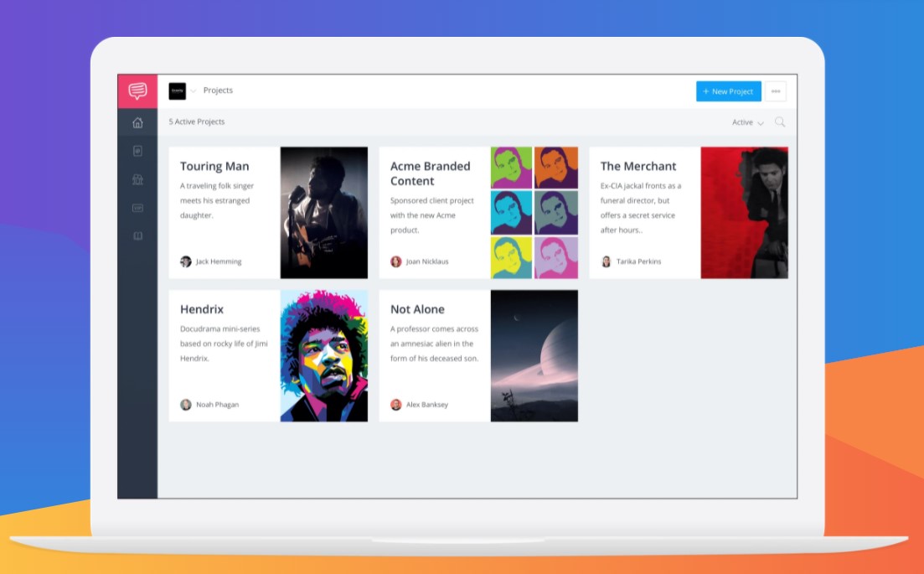Click the search magnifier icon

[x=780, y=122]
